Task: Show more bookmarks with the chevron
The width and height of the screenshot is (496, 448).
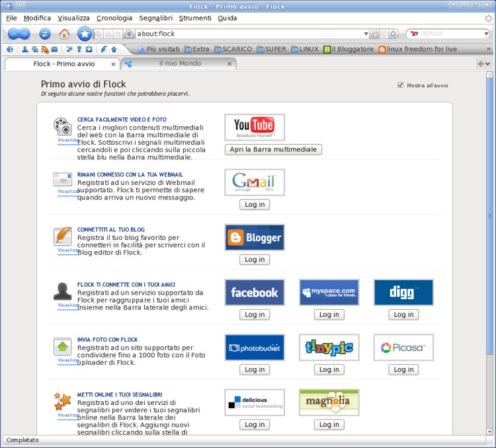Action: (x=489, y=49)
